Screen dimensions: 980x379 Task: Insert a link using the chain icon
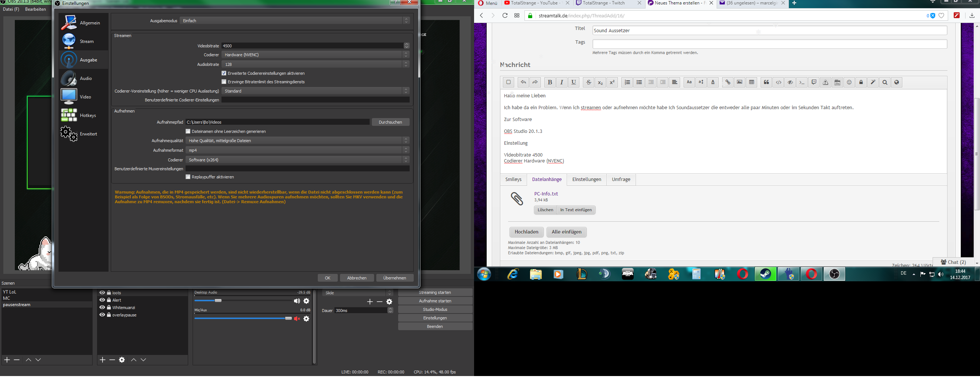[x=727, y=83]
